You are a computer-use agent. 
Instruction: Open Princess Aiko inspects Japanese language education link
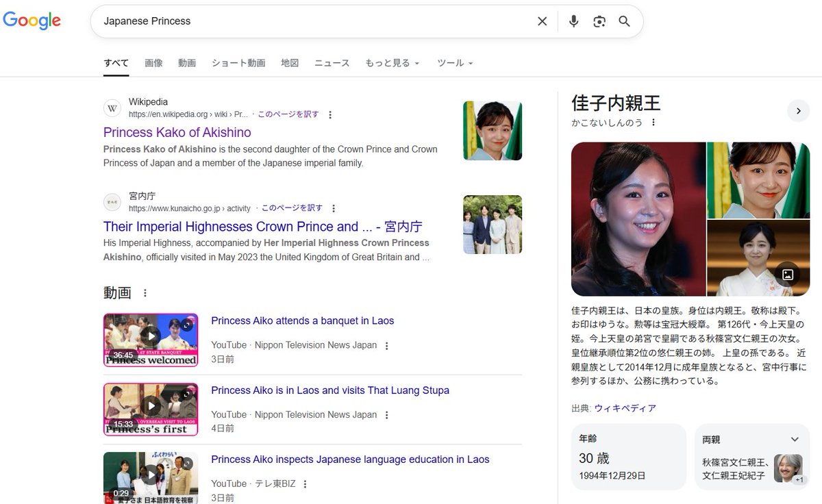coord(350,460)
